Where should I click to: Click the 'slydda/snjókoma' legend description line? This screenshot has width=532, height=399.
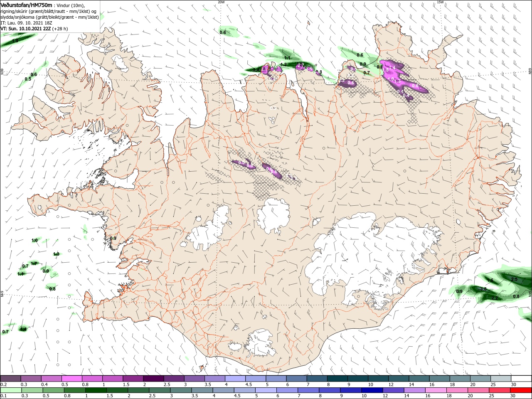[49, 17]
